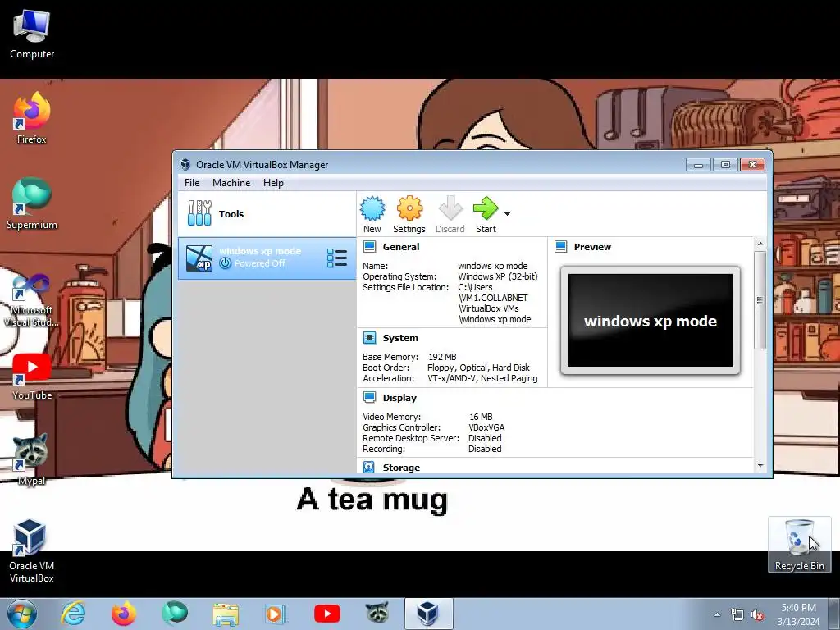Open Mypal raccoon from the taskbar

click(x=377, y=614)
